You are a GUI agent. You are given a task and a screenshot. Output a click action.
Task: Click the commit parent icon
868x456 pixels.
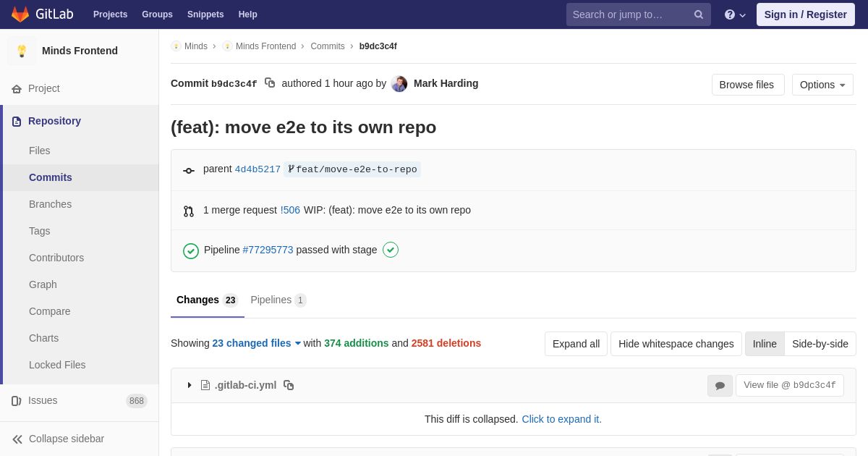pos(189,171)
